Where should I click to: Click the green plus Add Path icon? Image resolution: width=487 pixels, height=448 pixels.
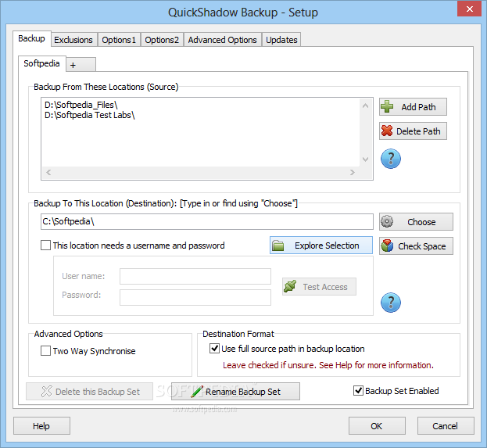coord(387,106)
